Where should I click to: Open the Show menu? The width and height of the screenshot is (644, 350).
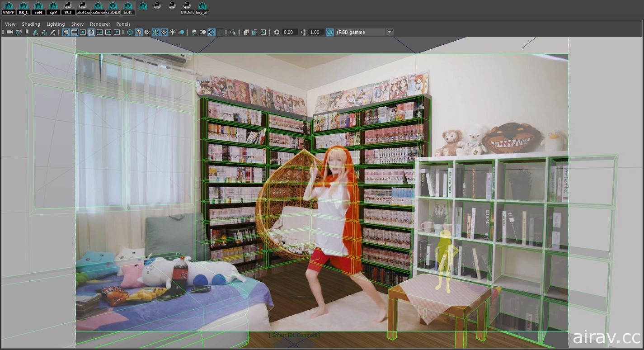(77, 24)
